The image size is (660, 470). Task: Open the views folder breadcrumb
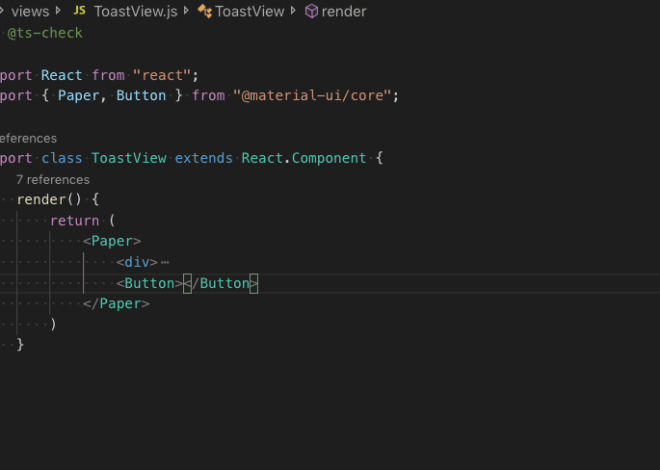30,11
